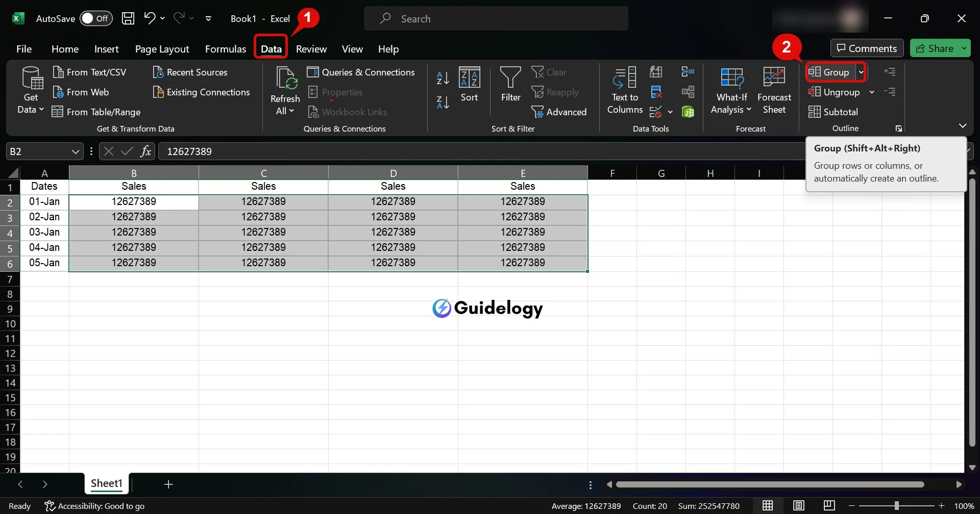Click the Ungroup button

835,92
